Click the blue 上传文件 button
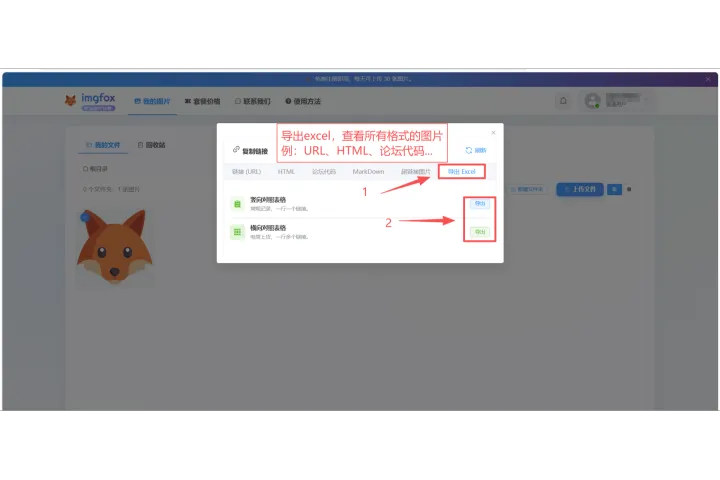The width and height of the screenshot is (720, 480). 580,189
